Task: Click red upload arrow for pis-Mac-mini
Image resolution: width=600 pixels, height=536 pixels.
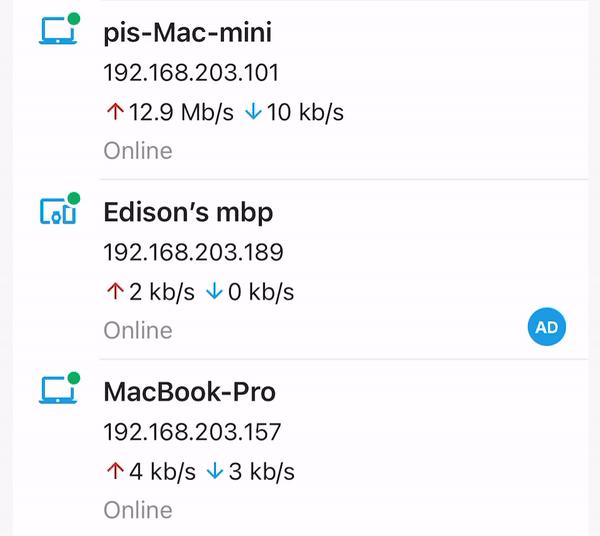Action: 115,112
